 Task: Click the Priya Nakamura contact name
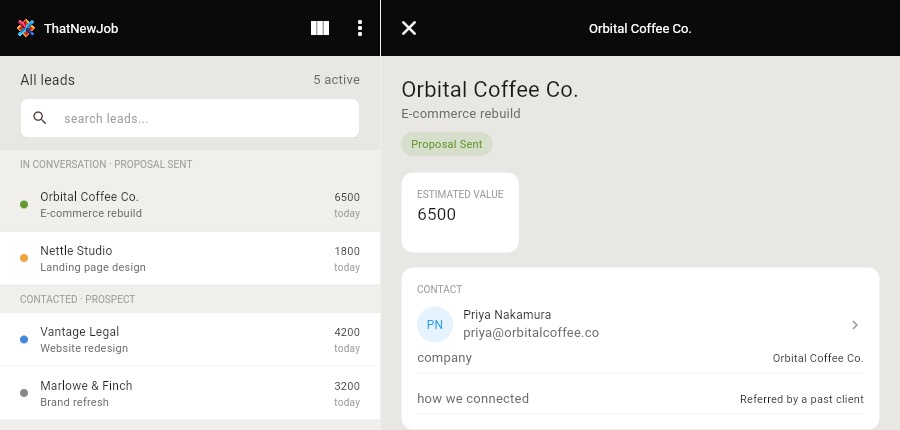pyautogui.click(x=507, y=315)
